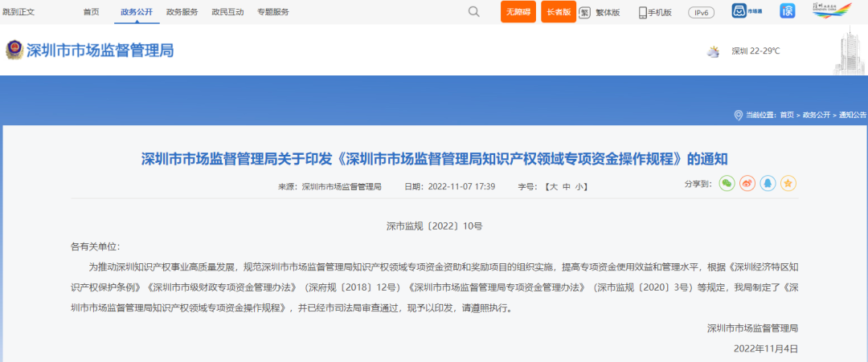Open 政民互动 navigation item
868x362 pixels.
227,11
